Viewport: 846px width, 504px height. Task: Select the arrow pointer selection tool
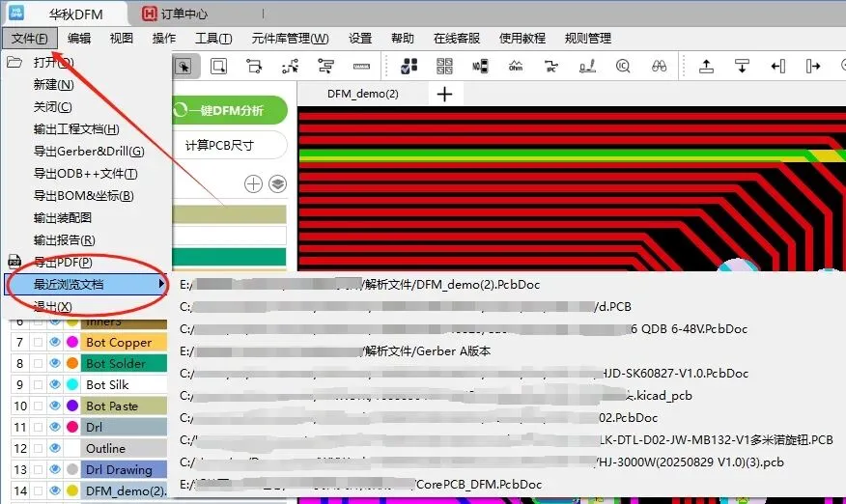184,67
